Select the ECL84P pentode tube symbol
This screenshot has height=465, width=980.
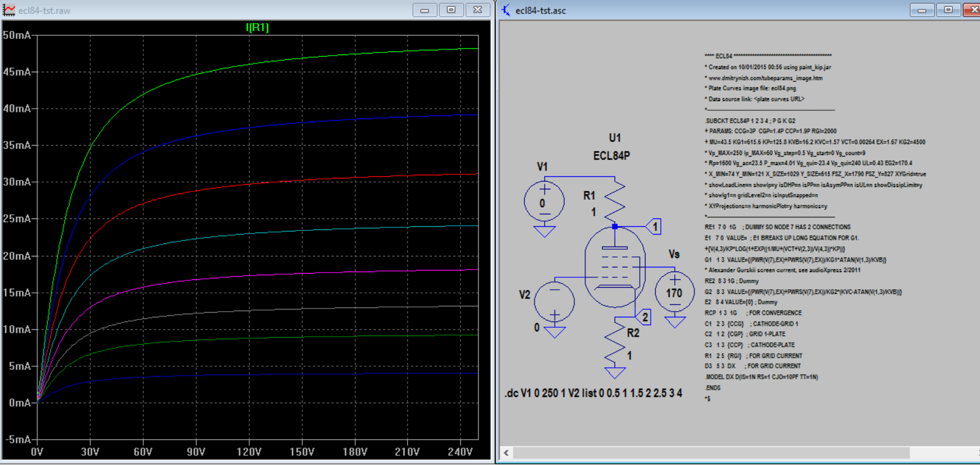pyautogui.click(x=615, y=266)
